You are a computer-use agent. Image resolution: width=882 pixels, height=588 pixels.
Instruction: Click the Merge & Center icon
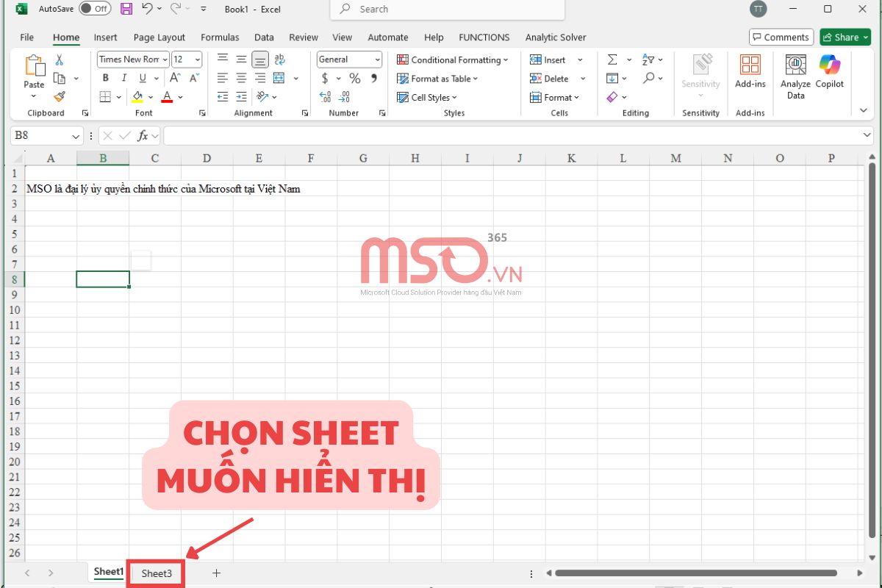279,78
